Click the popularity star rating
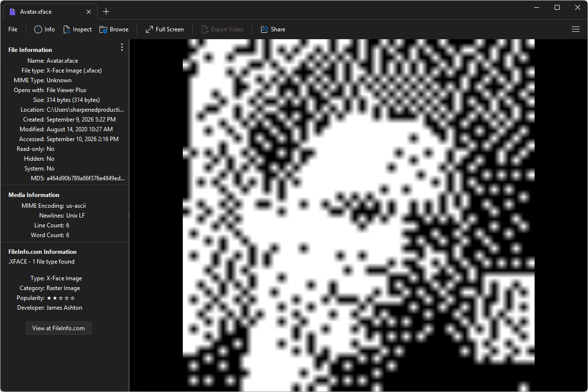This screenshot has width=588, height=392. pos(61,298)
